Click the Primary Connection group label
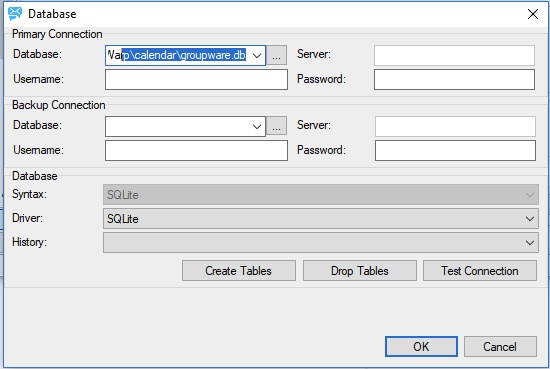Viewport: 550px width, 369px height. click(57, 34)
